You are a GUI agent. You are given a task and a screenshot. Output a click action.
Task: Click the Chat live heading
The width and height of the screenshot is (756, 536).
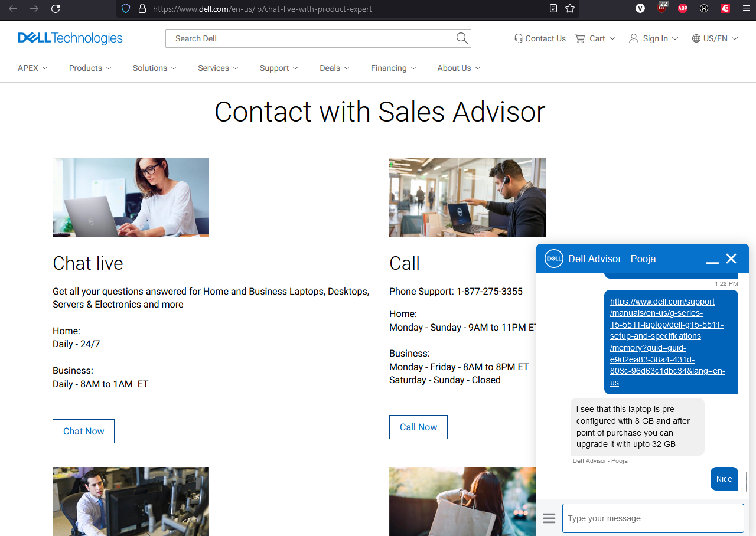[x=88, y=263]
